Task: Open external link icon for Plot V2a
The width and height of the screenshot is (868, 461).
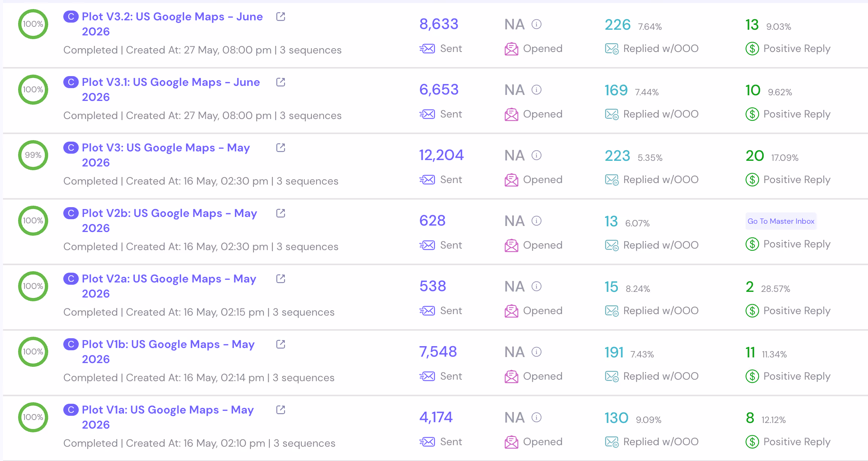Action: coord(281,279)
